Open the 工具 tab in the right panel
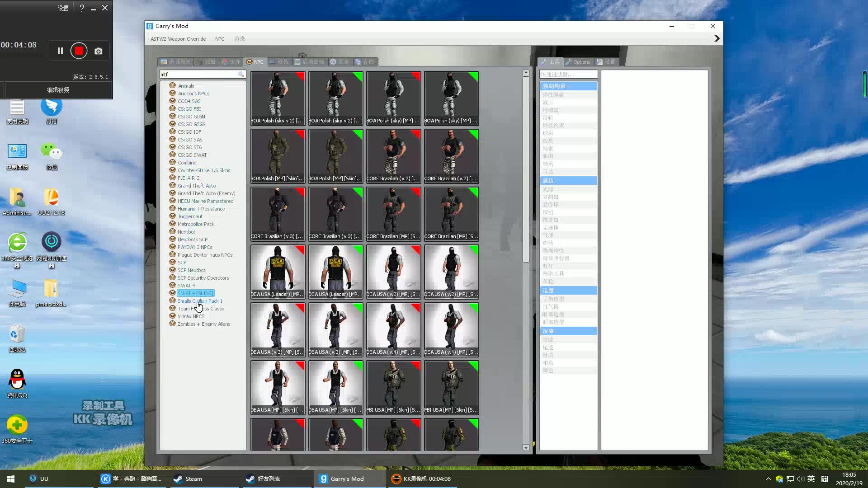Screen dimensions: 868x488 point(550,62)
